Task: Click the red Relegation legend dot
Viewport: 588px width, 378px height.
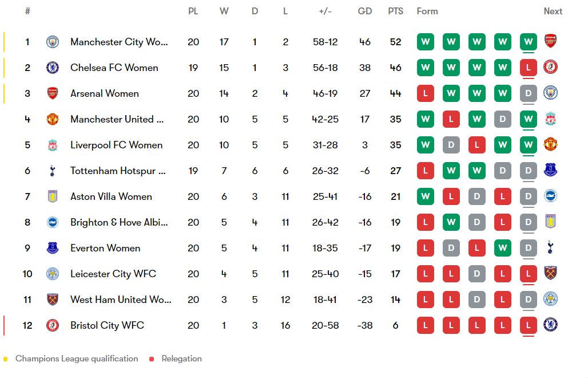Action: [x=152, y=359]
